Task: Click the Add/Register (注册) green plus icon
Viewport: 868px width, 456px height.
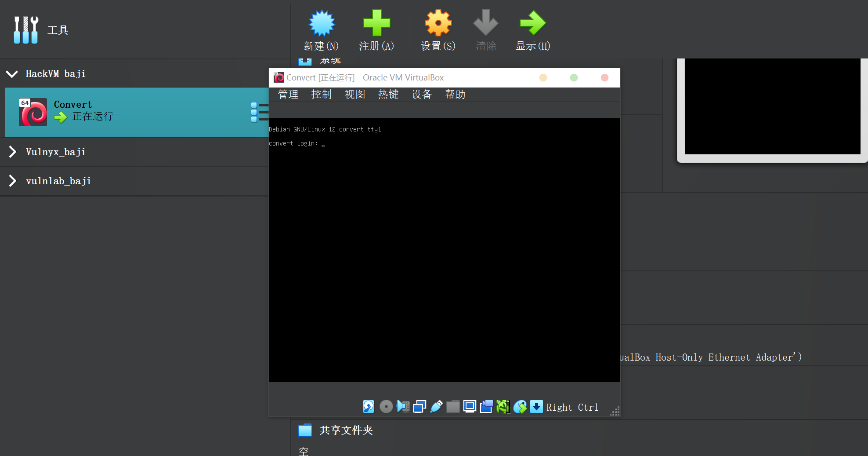Action: pos(376,23)
